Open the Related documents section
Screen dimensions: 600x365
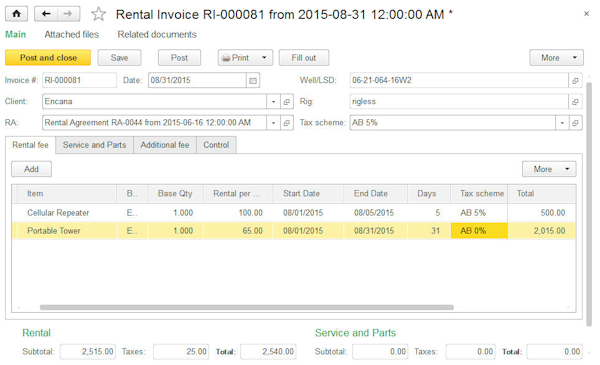coord(157,34)
